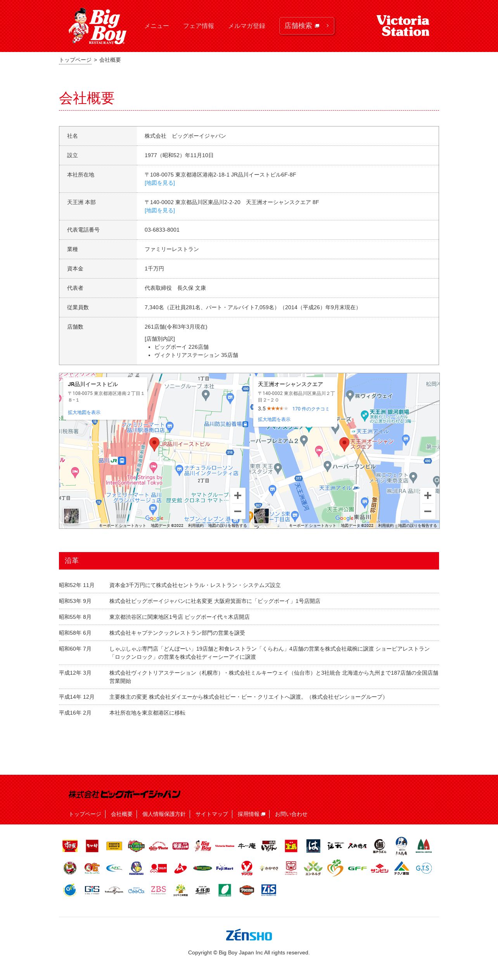Click the Pocino brand logo
Viewport: 498px width, 980px height.
click(247, 890)
